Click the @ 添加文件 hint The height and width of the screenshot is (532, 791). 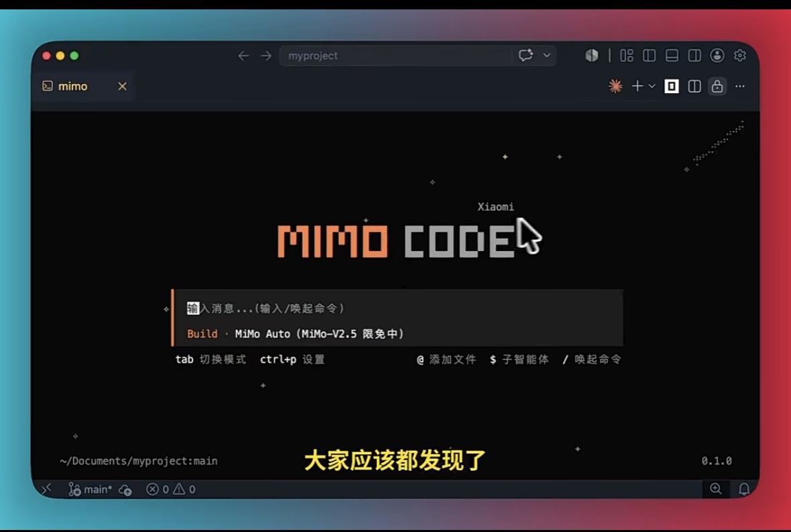coord(446,360)
